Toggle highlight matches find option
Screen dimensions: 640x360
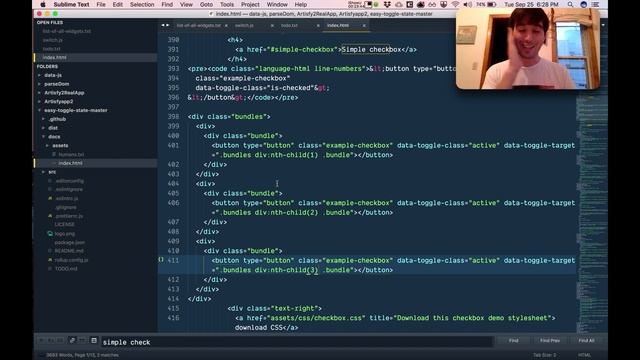[94, 340]
